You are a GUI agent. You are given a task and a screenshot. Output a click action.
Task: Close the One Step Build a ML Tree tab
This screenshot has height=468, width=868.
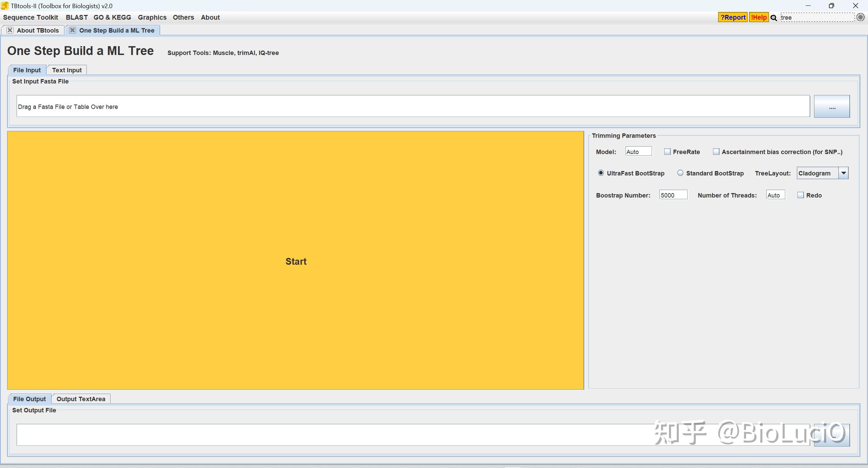(72, 30)
